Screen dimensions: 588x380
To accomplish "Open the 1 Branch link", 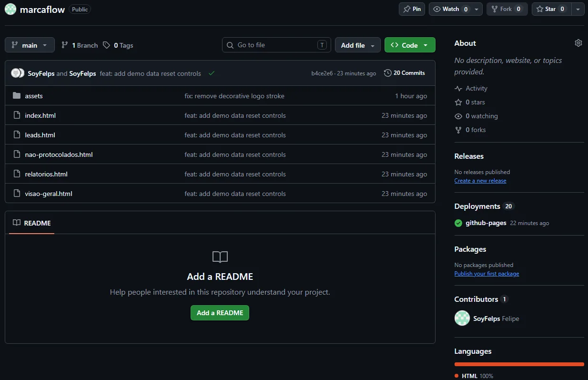I will click(x=80, y=45).
